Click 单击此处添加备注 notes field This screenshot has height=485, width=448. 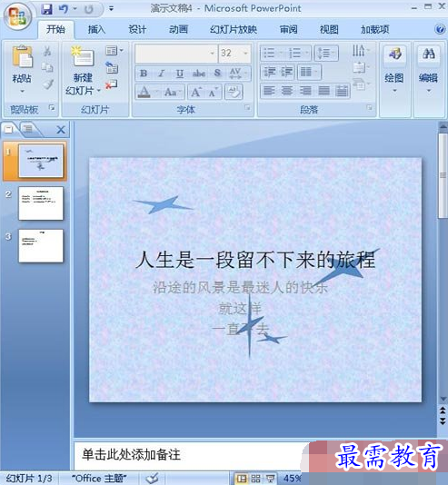point(131,455)
